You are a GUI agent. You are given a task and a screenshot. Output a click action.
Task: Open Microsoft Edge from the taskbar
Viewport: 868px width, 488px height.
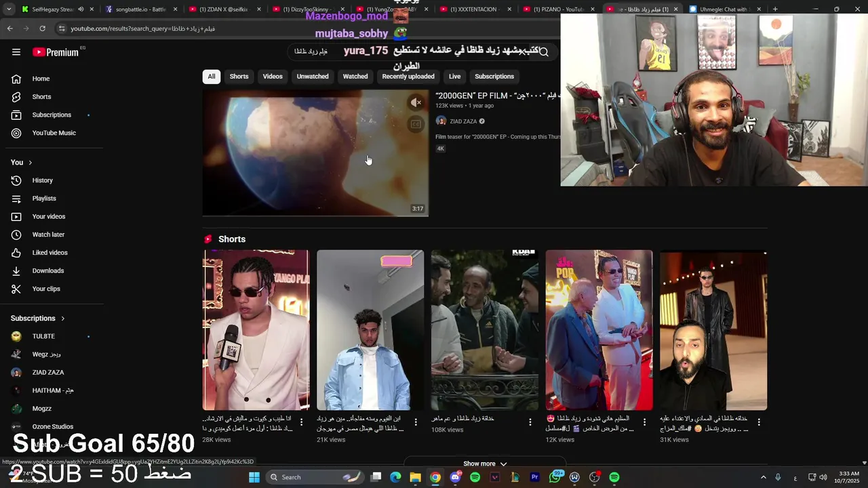tap(395, 477)
